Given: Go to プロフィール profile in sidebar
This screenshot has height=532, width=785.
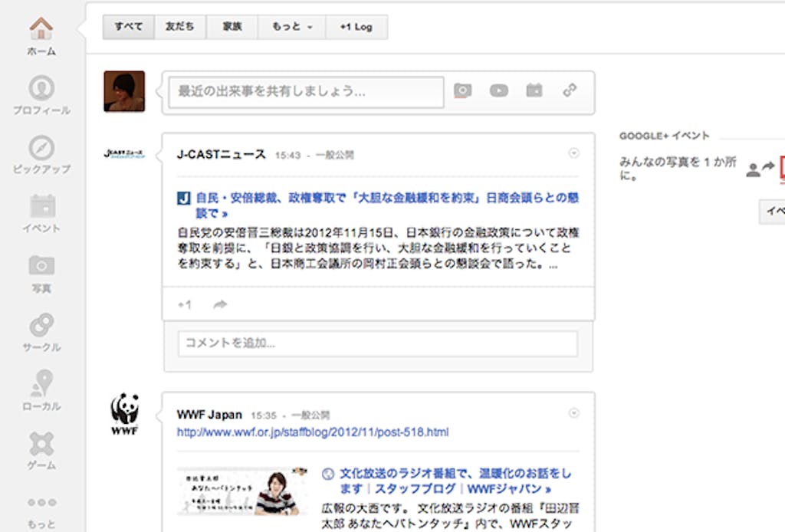Looking at the screenshot, I should [x=41, y=89].
